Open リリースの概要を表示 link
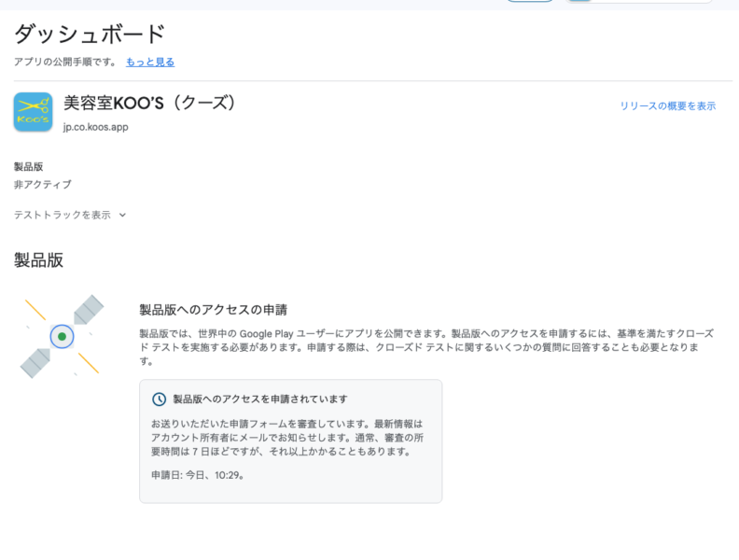Image resolution: width=739 pixels, height=560 pixels. click(667, 106)
